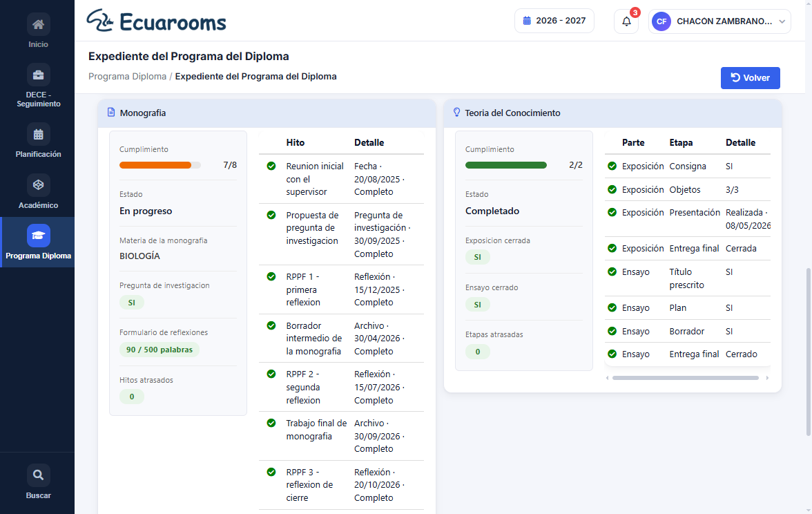Click the Realizada 08/05/2026 detail cell

(x=748, y=219)
